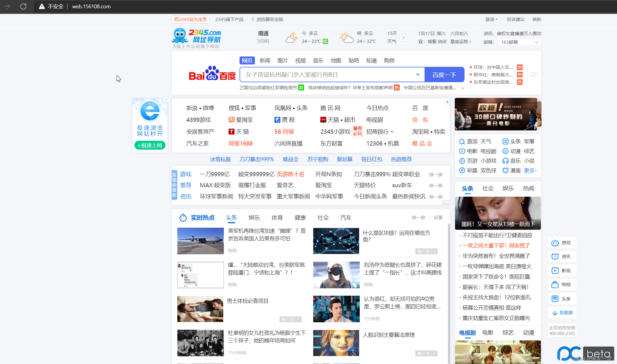The height and width of the screenshot is (364, 617).
Task: Close the 区块链 ad item
Action: click(x=434, y=251)
